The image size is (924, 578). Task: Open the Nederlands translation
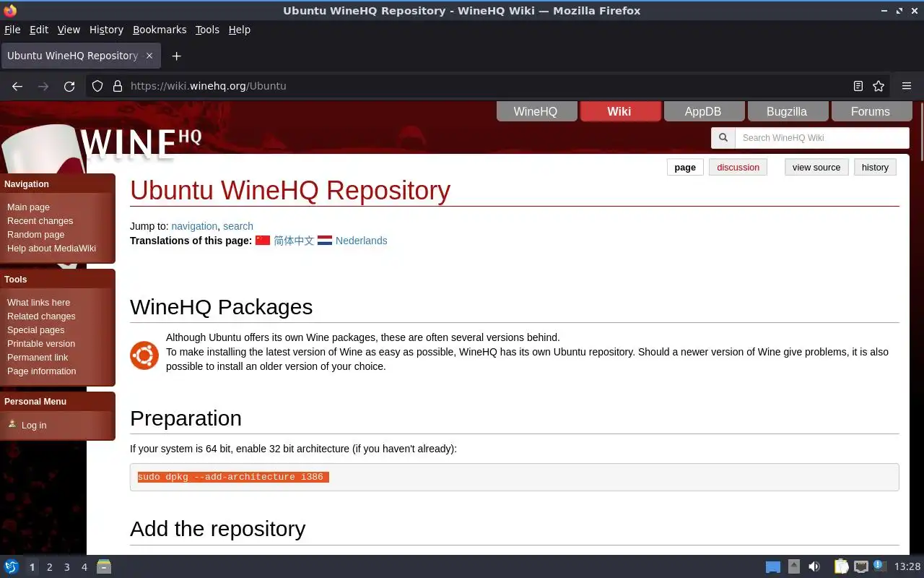(x=361, y=241)
